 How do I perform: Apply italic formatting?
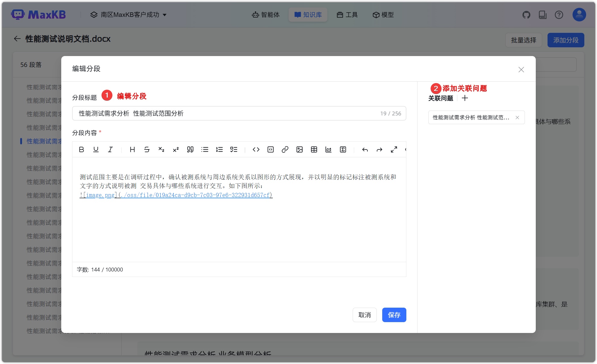110,149
